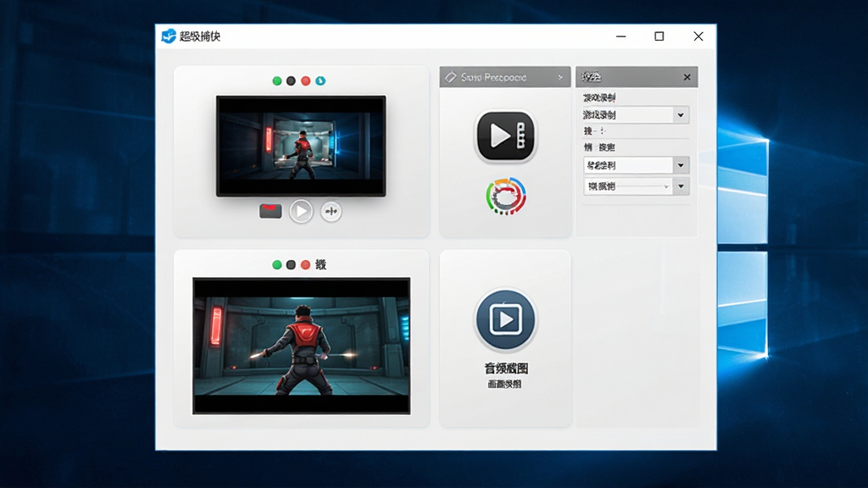Maximize the 超级捕快 window
Viewport: 868px width, 488px height.
point(659,36)
